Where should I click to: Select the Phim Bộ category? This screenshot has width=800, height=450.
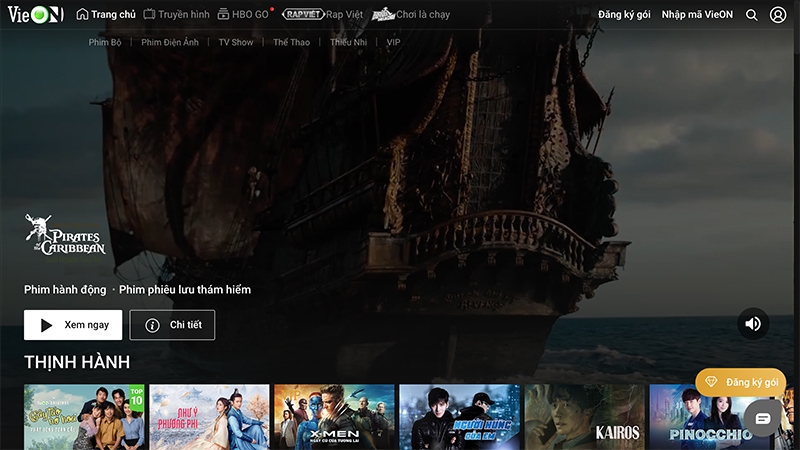(x=104, y=43)
